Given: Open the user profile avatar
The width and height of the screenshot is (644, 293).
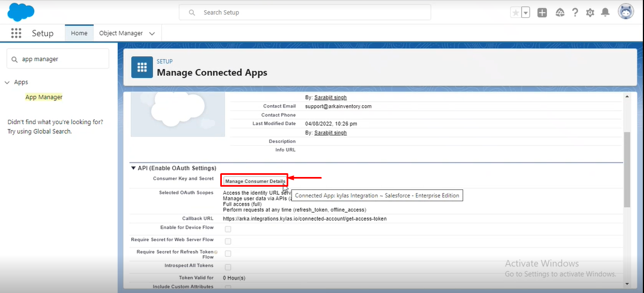Looking at the screenshot, I should point(626,12).
